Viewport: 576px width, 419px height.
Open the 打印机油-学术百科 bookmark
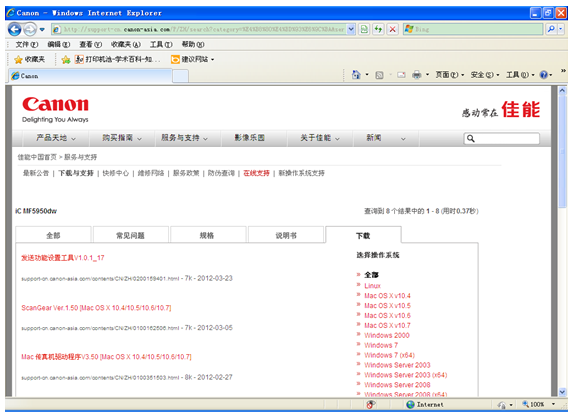pos(118,59)
